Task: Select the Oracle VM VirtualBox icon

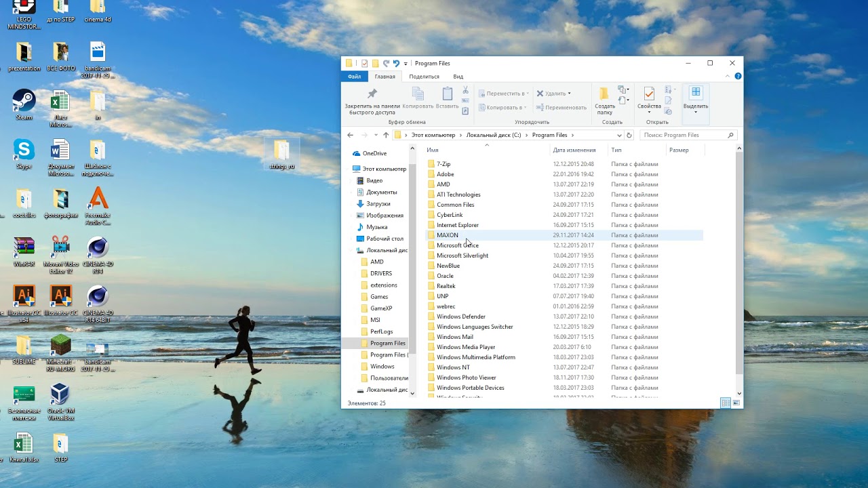Action: pyautogui.click(x=60, y=403)
